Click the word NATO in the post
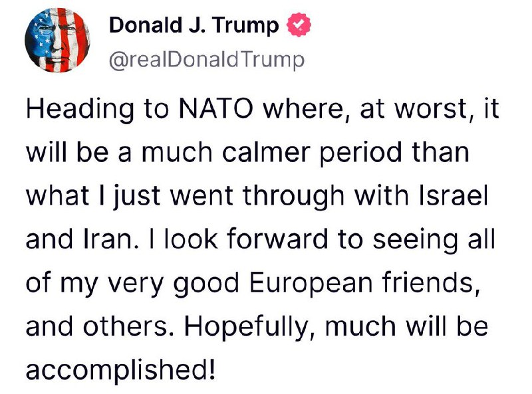The image size is (532, 394). click(x=215, y=109)
